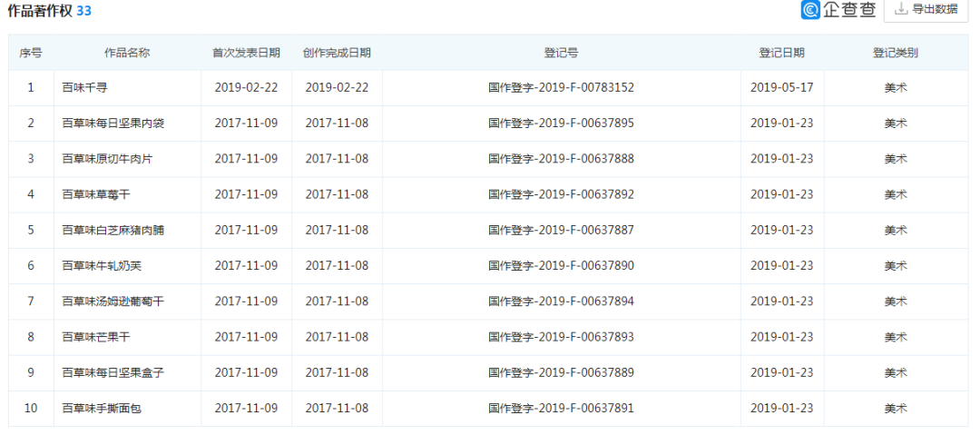
Task: Click registration number 国作登字-2019-F-00637892
Action: coord(562,194)
